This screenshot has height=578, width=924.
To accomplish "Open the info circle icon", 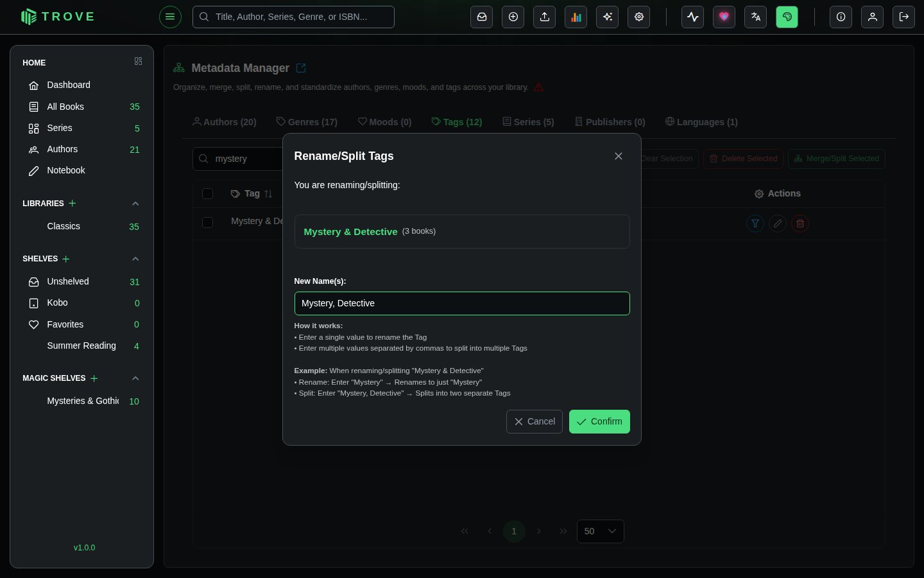I will click(841, 17).
